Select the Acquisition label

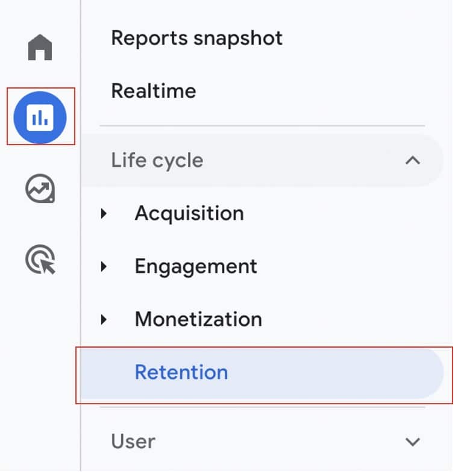(x=189, y=213)
